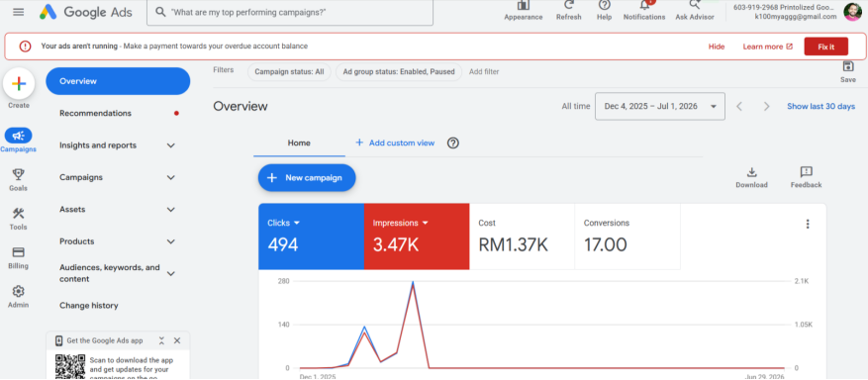Select Overview in the navigation
The height and width of the screenshot is (380, 868).
[x=118, y=81]
